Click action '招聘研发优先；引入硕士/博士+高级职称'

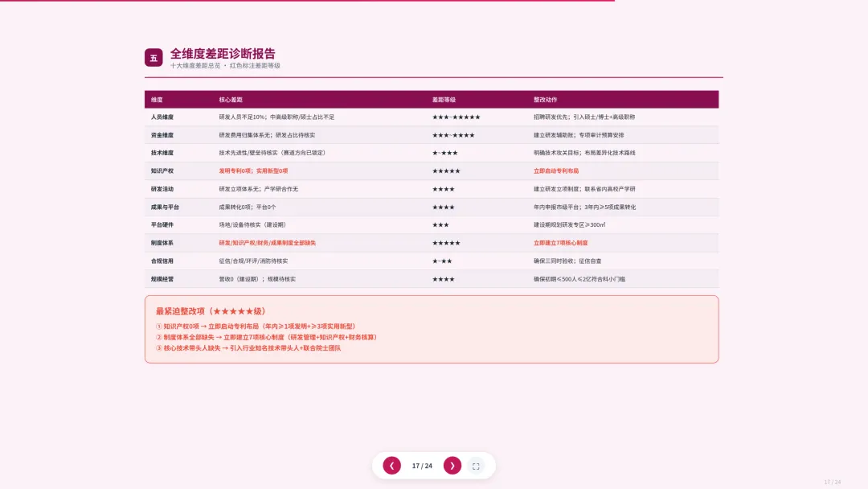click(584, 117)
